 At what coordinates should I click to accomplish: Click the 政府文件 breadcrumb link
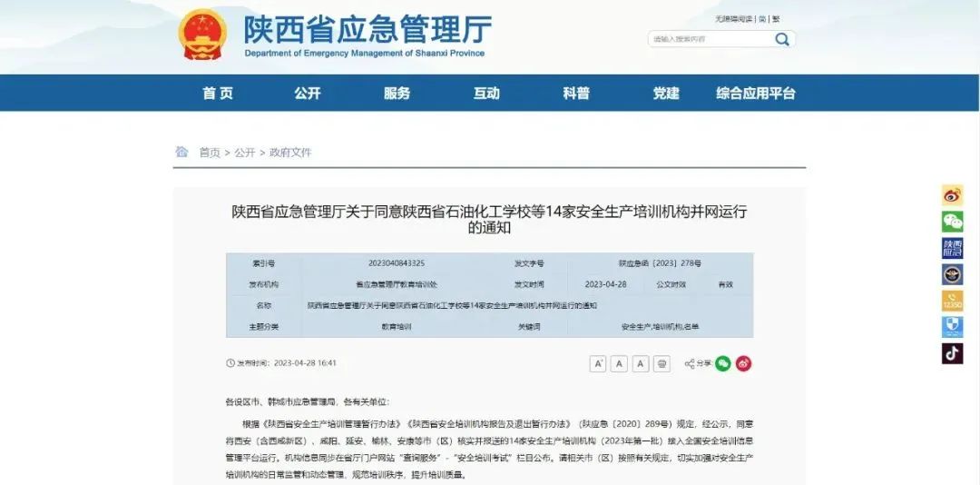(290, 152)
